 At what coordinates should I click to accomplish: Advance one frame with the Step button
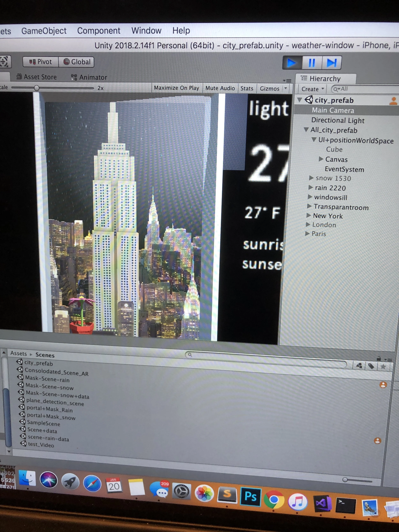point(331,63)
